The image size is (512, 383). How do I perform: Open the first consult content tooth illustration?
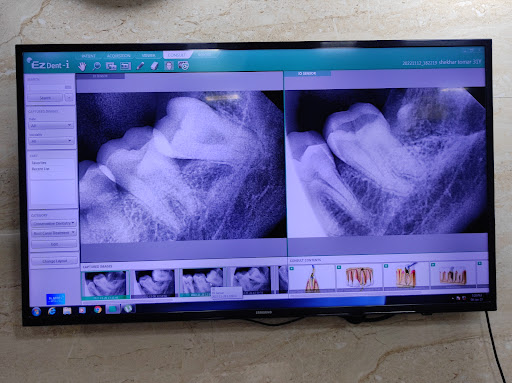click(312, 278)
